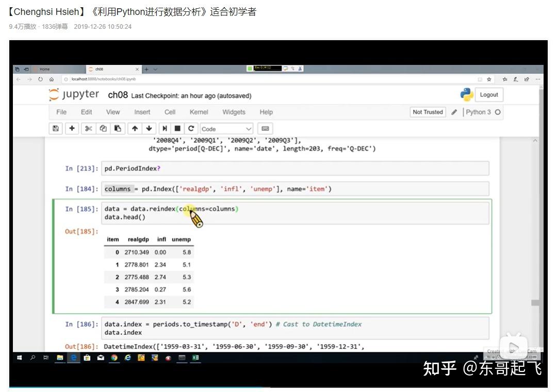The image size is (557, 392).
Task: Open Windows taskbar search
Action: pos(32,357)
